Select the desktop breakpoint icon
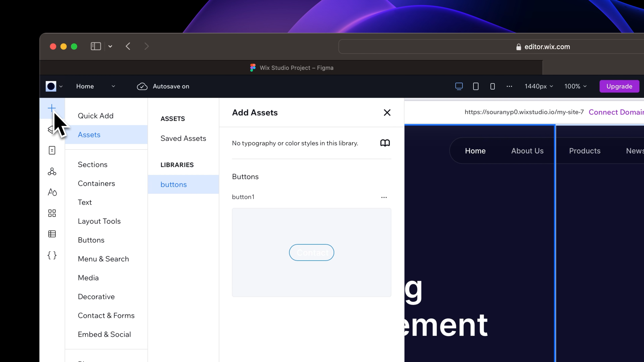This screenshot has height=362, width=644. [x=459, y=86]
